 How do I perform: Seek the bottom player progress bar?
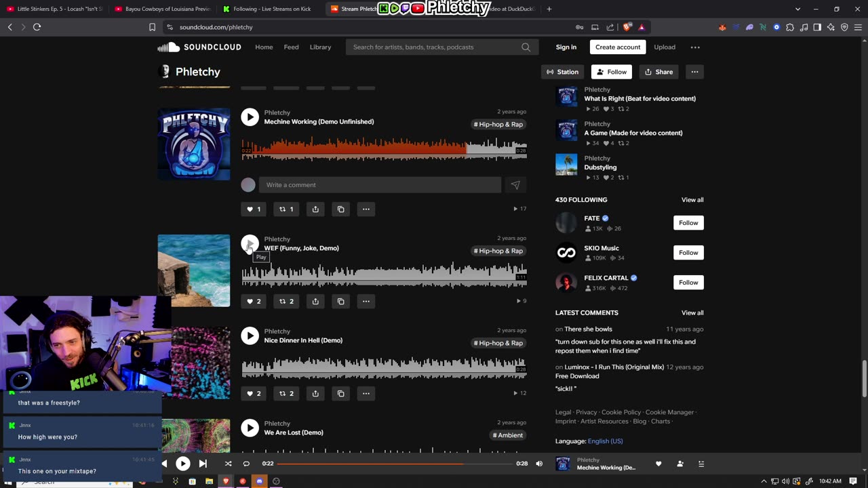tap(395, 464)
